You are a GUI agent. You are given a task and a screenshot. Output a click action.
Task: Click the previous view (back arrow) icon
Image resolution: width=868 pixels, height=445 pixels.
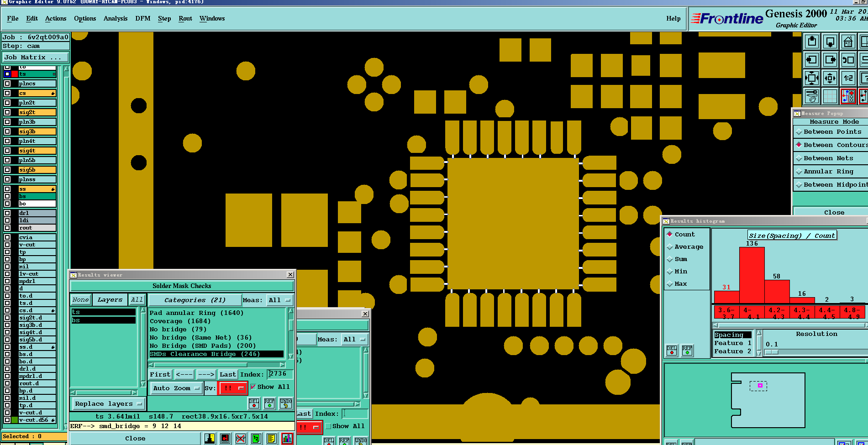[x=848, y=60]
